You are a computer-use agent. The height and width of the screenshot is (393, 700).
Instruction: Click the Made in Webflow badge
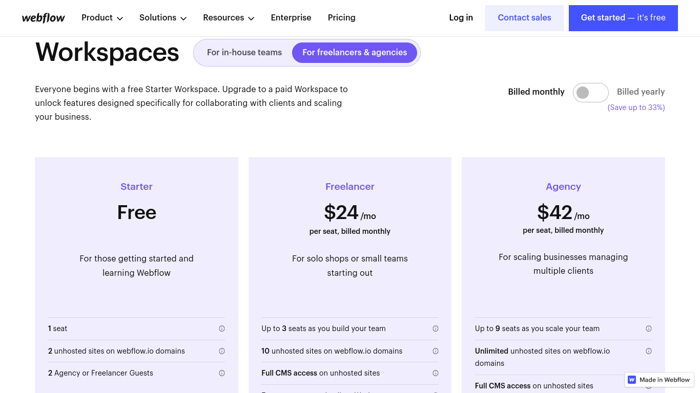click(x=659, y=380)
